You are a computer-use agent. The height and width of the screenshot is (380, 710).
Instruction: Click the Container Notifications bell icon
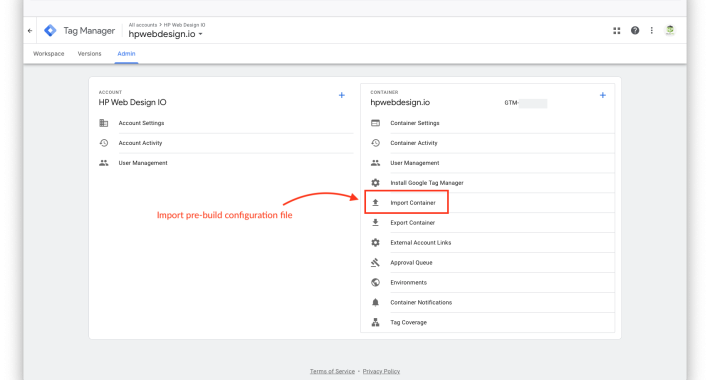point(375,302)
